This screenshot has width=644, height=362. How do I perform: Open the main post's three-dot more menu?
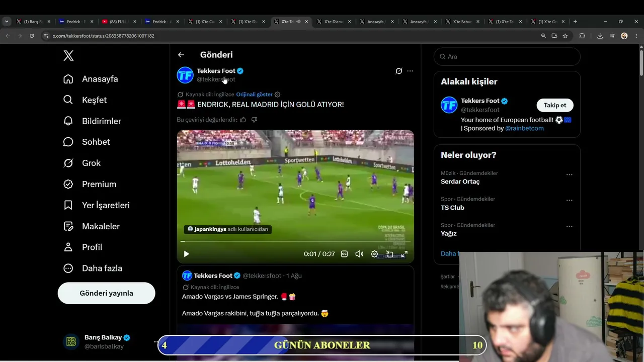(x=410, y=71)
